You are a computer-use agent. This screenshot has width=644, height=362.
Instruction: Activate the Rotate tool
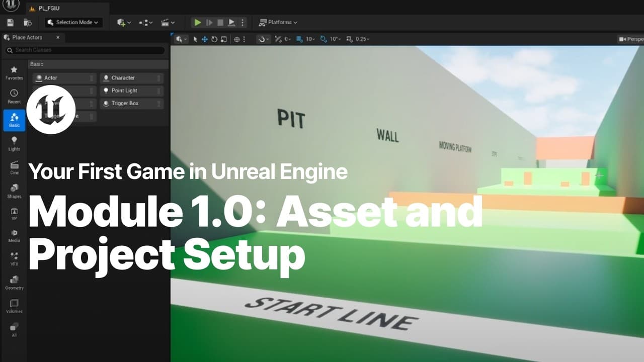tap(214, 39)
